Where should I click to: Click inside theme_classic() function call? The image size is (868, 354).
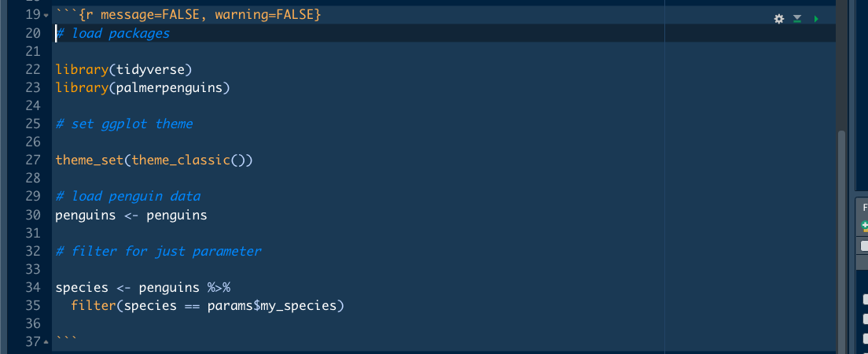click(x=188, y=160)
